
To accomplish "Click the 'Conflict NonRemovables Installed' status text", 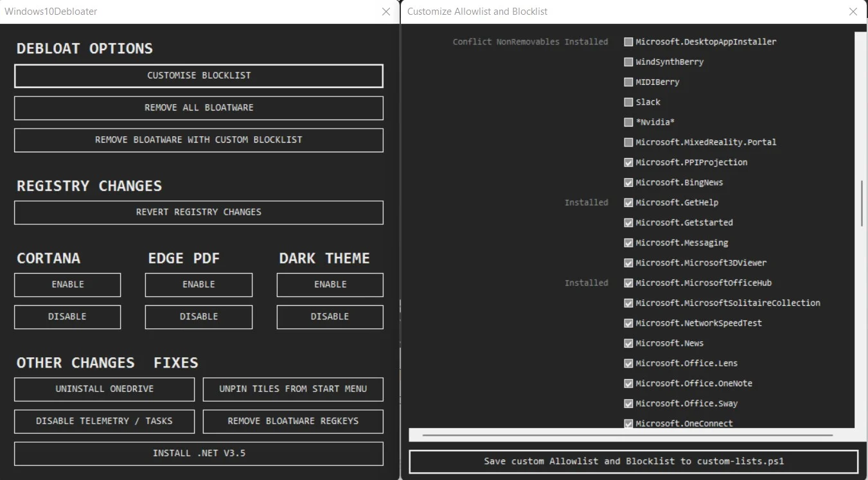I will pyautogui.click(x=530, y=42).
